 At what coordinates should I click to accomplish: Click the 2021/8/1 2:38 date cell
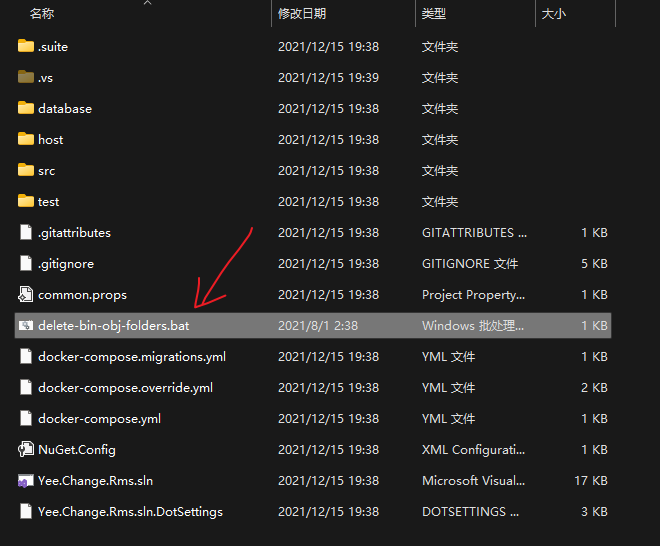point(318,325)
